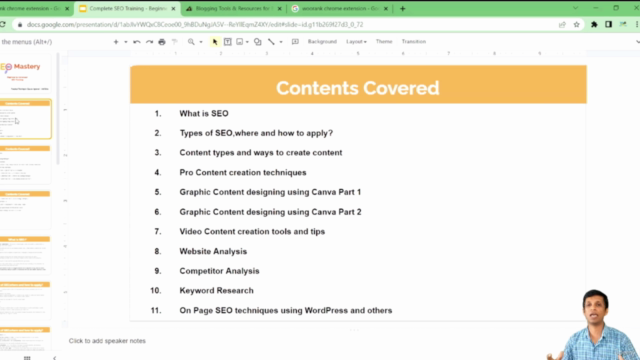Bookmark the page with the star icon
Viewport: 640px width, 360px height.
click(x=576, y=25)
